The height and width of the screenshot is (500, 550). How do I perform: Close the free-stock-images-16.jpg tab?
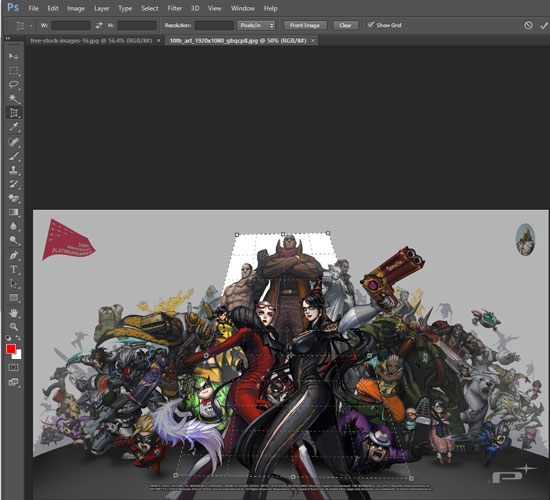click(x=159, y=41)
